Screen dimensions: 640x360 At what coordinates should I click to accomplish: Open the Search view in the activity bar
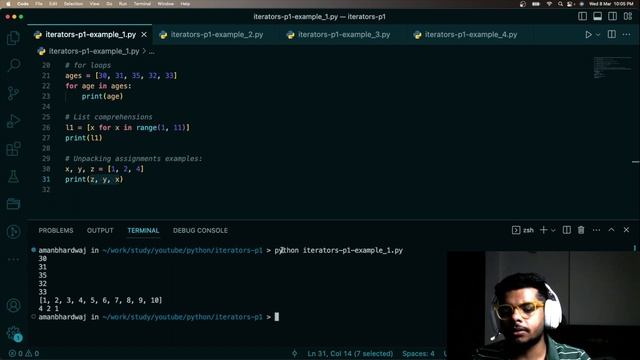[13, 65]
